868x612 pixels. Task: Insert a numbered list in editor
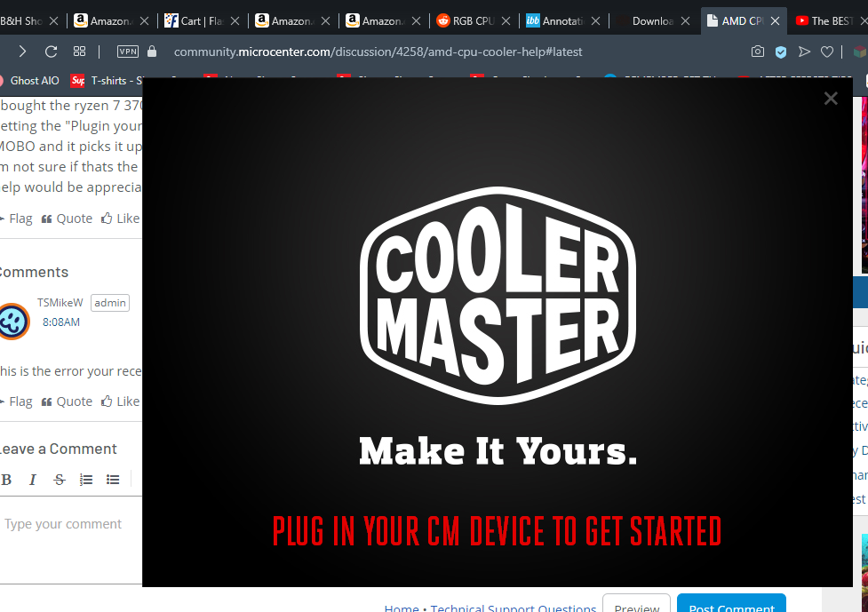[86, 480]
